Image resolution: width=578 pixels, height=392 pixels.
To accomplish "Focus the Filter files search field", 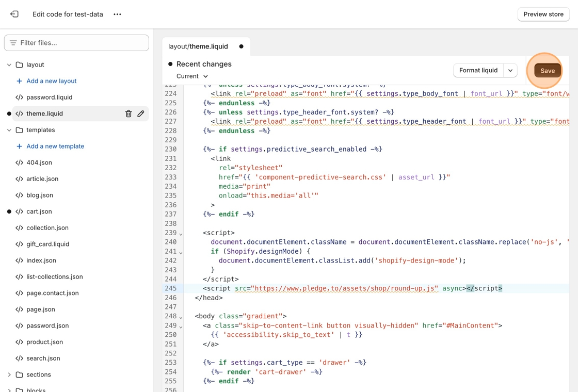I will click(76, 43).
